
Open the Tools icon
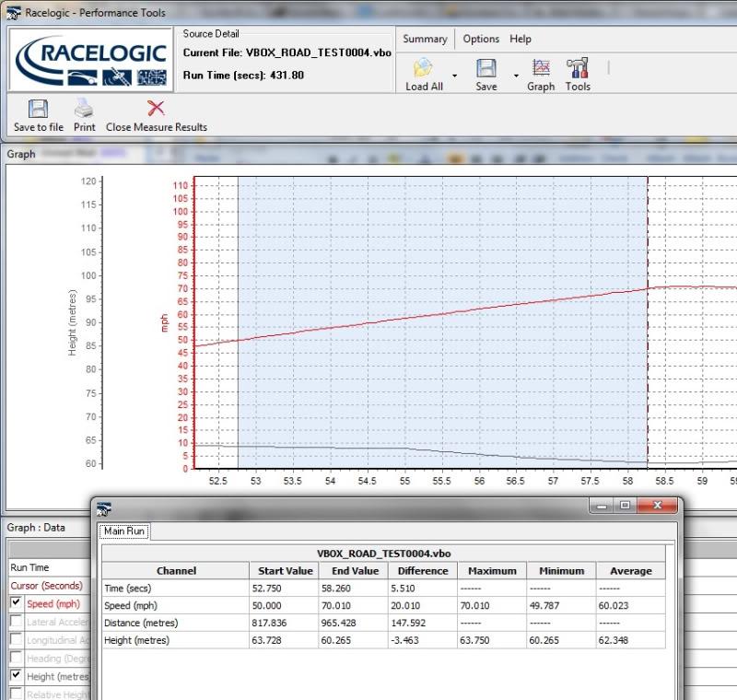tap(578, 68)
